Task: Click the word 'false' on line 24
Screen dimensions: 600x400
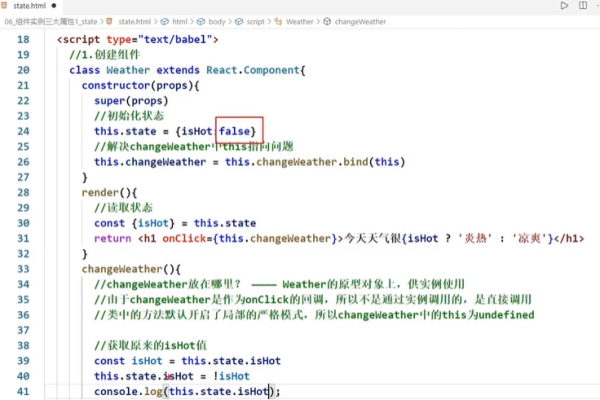Action: (234, 131)
